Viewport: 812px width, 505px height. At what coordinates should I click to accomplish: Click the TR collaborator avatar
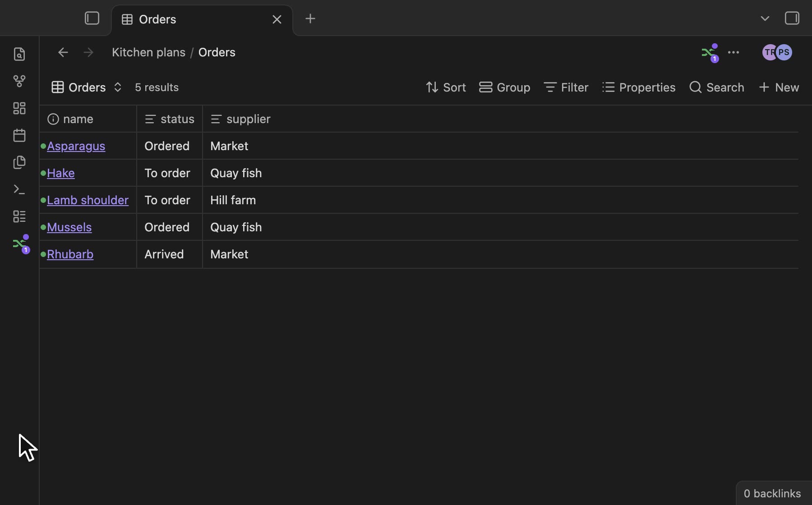point(768,52)
